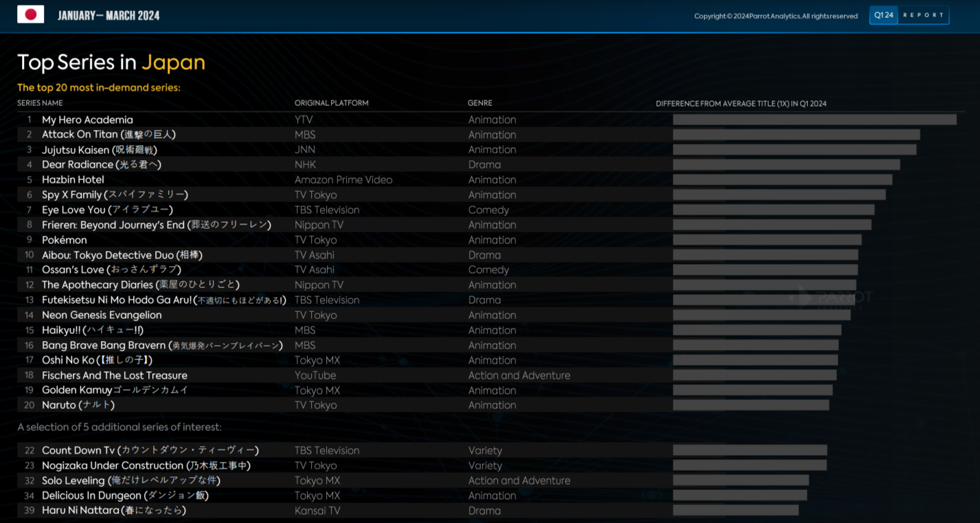Click the Hazbin Hotel series name
Viewport: 980px width, 523px height.
pos(73,179)
